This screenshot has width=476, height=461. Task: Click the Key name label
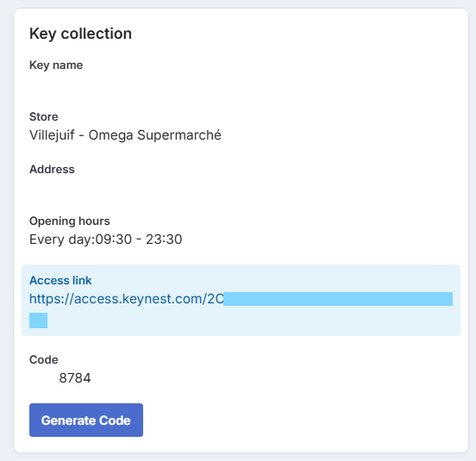tap(56, 65)
